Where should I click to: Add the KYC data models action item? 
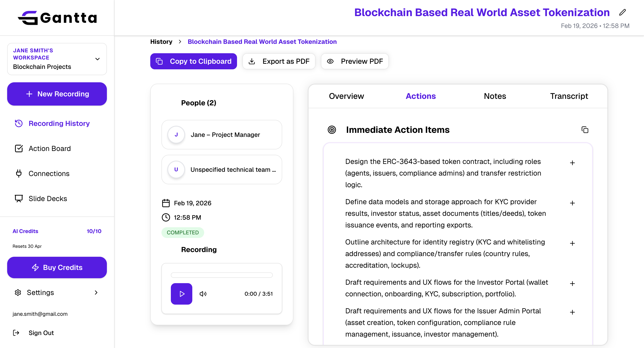pyautogui.click(x=572, y=203)
